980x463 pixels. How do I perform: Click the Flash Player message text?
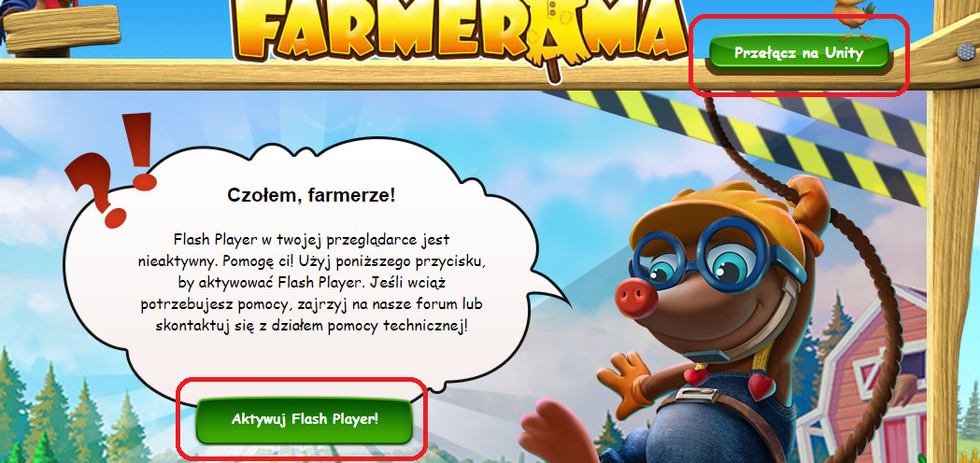(311, 283)
